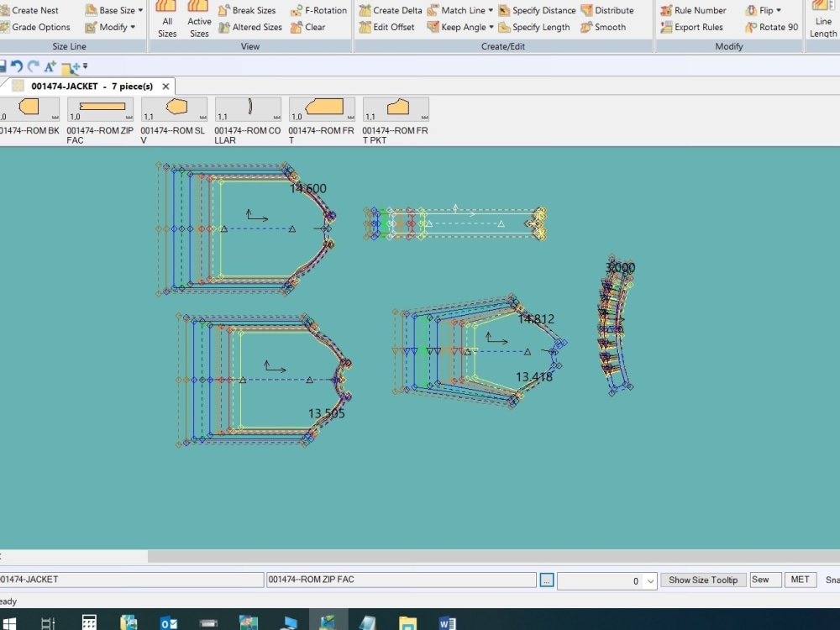Click the Break Sizes icon
840x630 pixels.
click(247, 10)
